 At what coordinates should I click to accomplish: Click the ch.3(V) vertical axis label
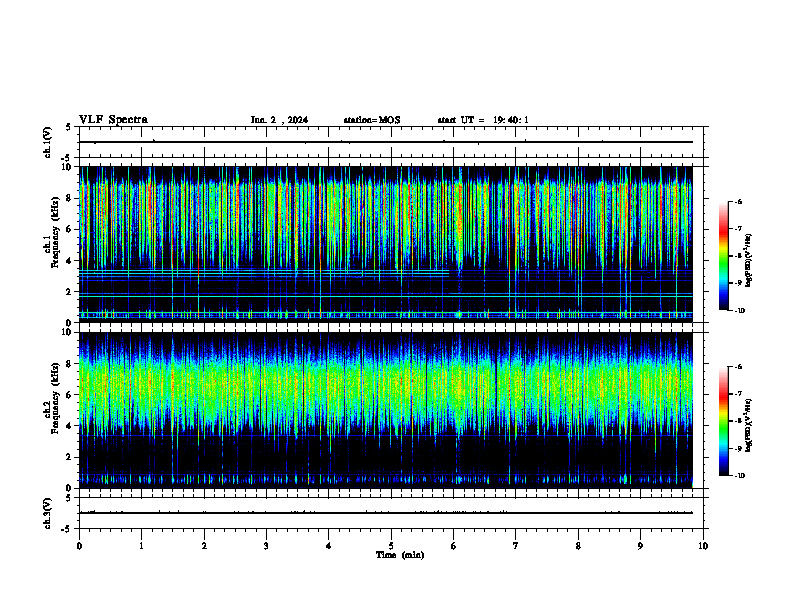click(x=48, y=513)
